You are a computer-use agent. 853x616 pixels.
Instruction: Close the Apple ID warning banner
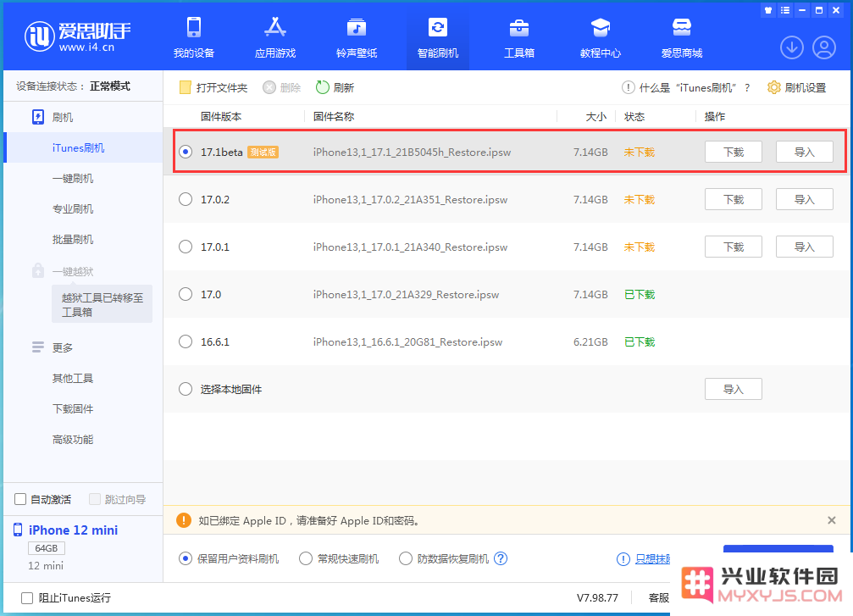(x=831, y=520)
